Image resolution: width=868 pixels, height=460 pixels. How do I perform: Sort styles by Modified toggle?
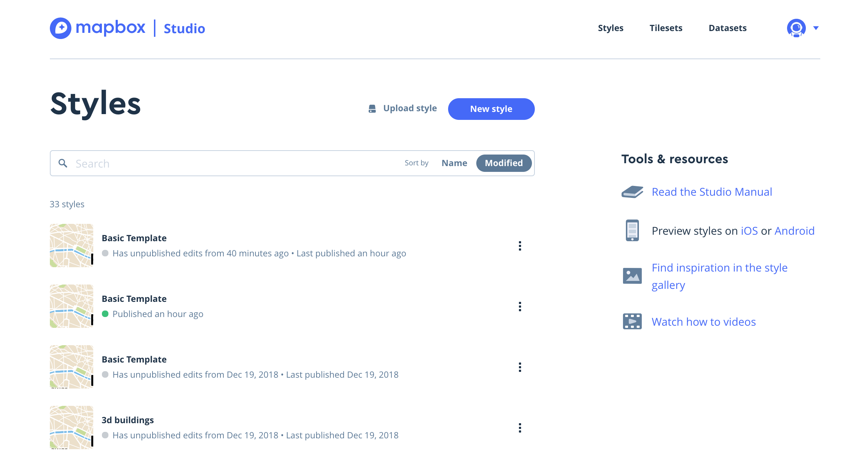tap(503, 163)
